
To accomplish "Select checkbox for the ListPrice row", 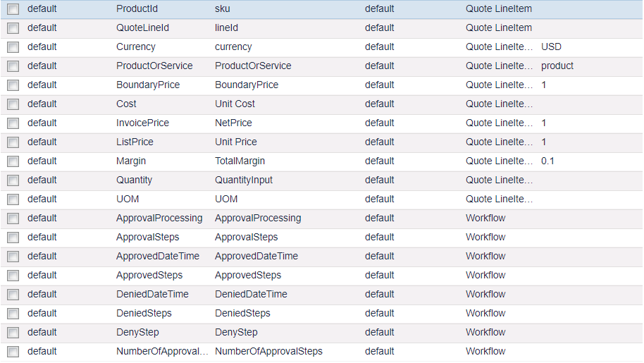I will 13,143.
